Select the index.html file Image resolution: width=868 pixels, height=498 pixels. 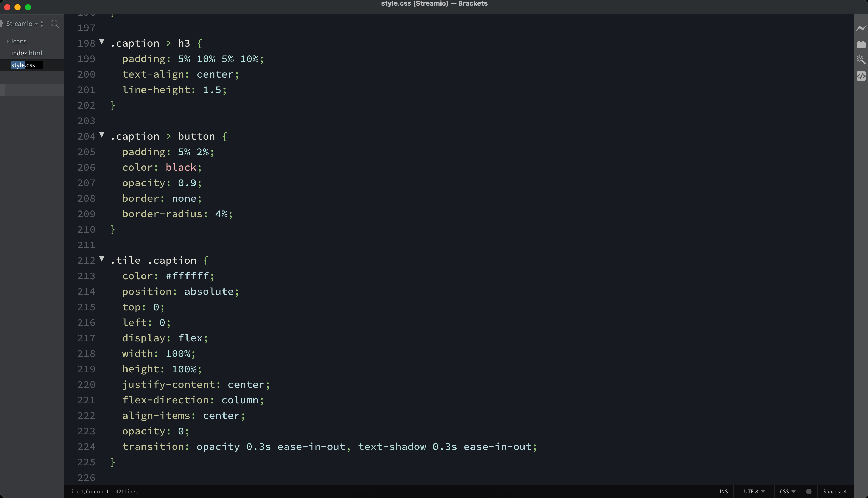point(27,53)
